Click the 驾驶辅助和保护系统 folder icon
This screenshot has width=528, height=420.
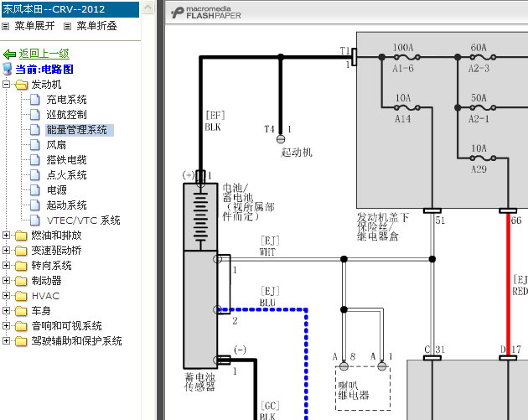point(21,341)
